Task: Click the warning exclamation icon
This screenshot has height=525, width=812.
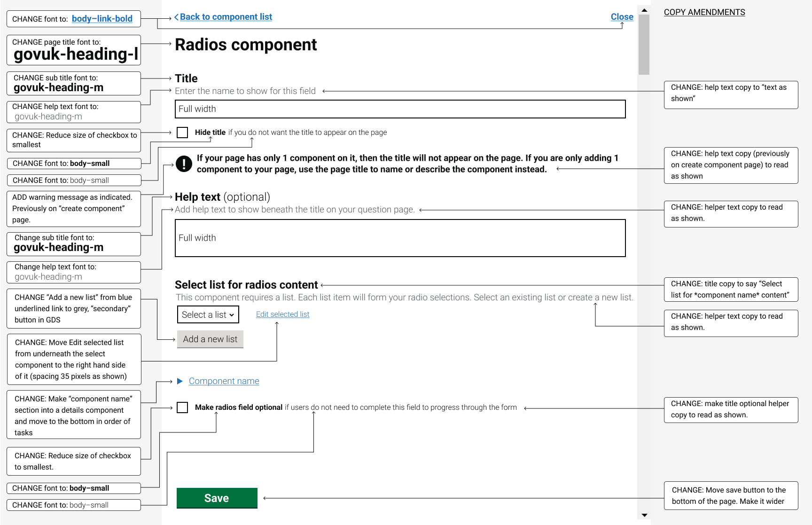Action: click(184, 163)
